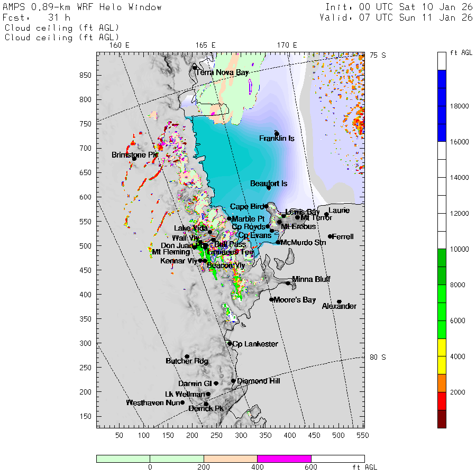Click the Beaufort Is location marker

(269, 188)
